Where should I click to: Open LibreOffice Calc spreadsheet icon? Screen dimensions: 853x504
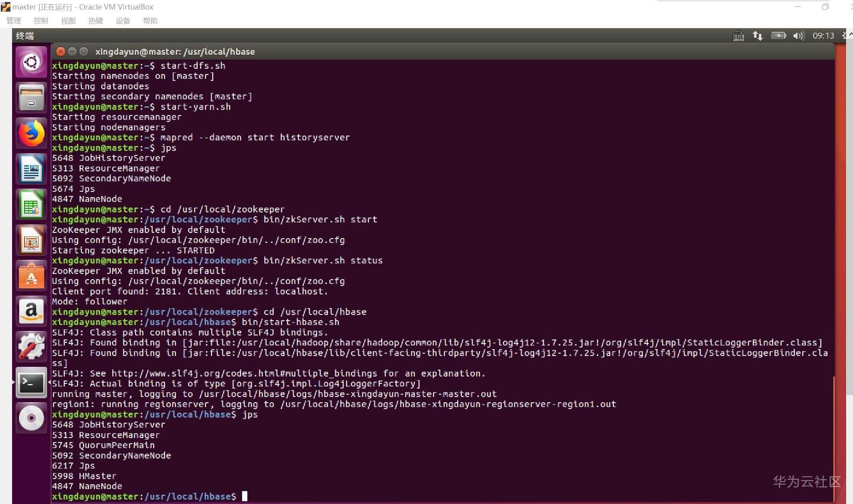point(31,205)
